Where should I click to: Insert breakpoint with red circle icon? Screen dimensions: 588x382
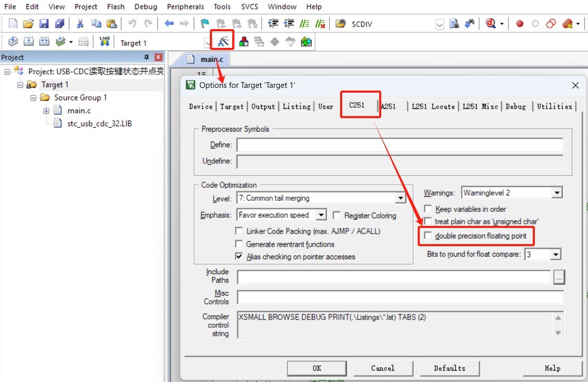pyautogui.click(x=519, y=23)
